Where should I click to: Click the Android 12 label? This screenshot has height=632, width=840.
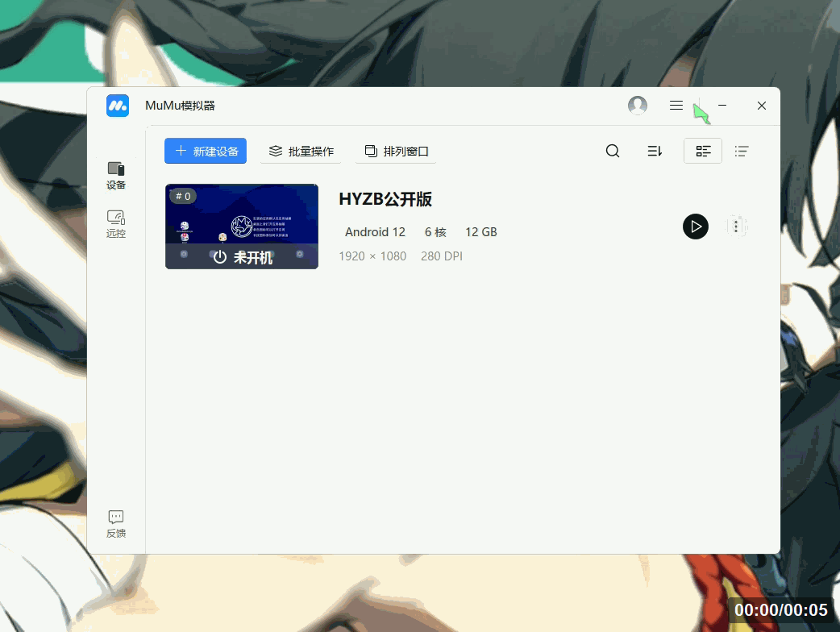pos(375,232)
